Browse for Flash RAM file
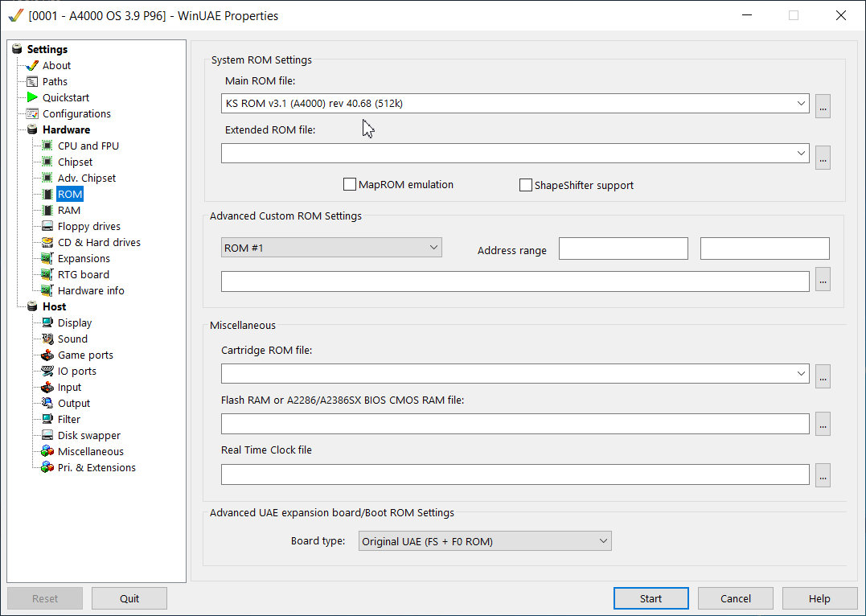Image resolution: width=866 pixels, height=616 pixels. pos(823,424)
